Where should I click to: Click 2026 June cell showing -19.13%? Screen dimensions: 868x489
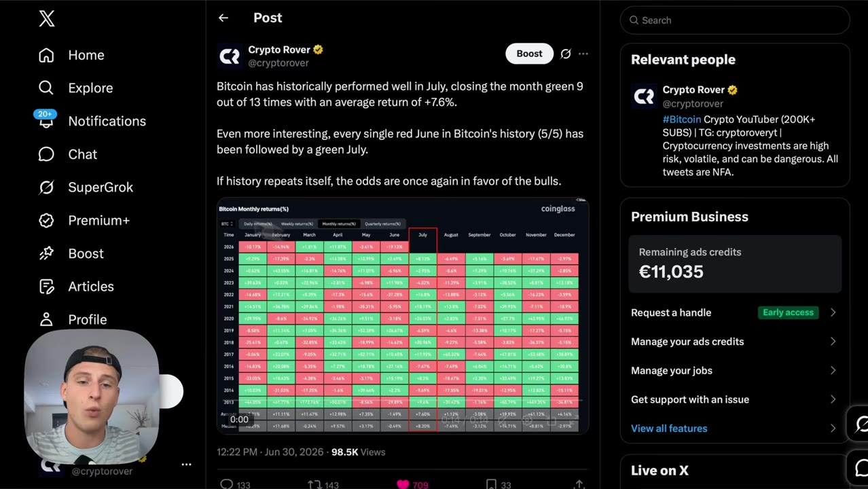click(x=394, y=247)
